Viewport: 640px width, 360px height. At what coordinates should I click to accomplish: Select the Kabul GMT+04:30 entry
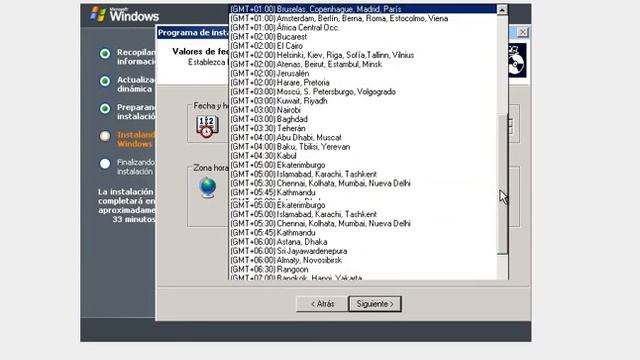coord(362,156)
